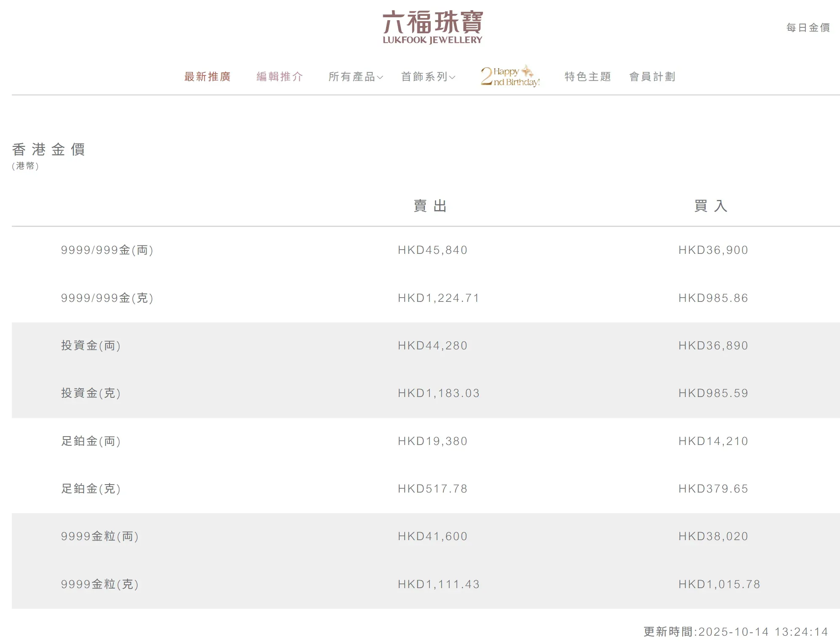840x642 pixels.
Task: Click the 9999/999金(両) row label
Action: pyautogui.click(x=107, y=250)
